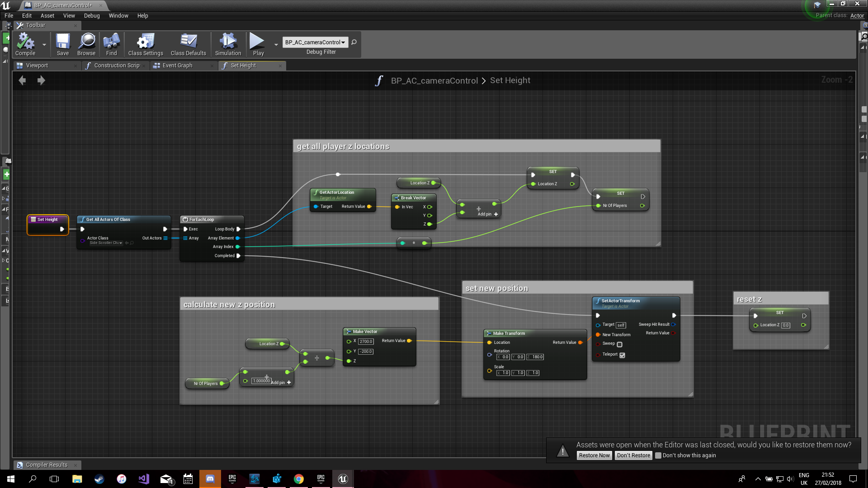The width and height of the screenshot is (868, 488).
Task: Open the Help menu
Action: [x=142, y=15]
